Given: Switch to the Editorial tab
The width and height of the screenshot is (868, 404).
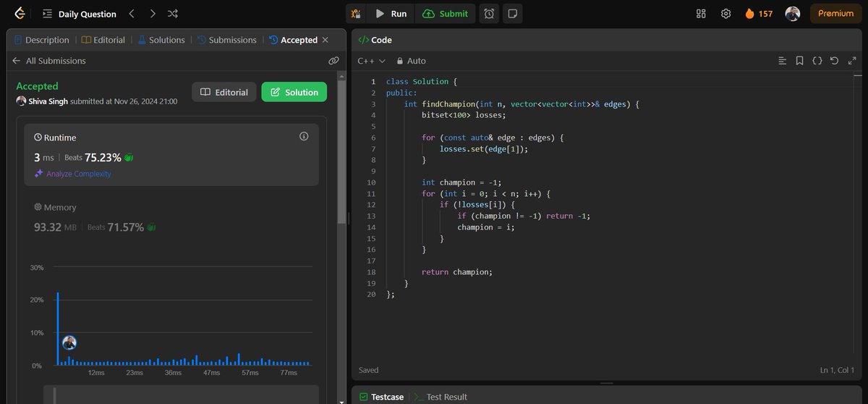Looking at the screenshot, I should 103,40.
